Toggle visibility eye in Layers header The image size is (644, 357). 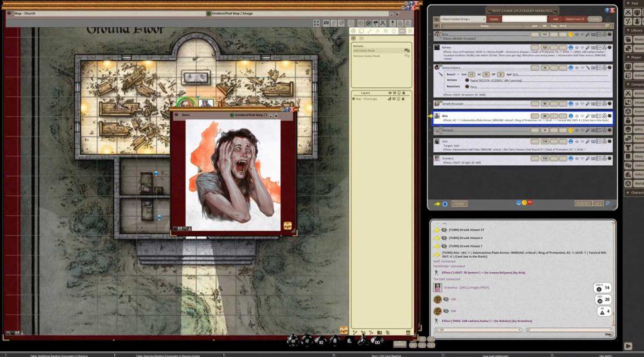pyautogui.click(x=390, y=93)
